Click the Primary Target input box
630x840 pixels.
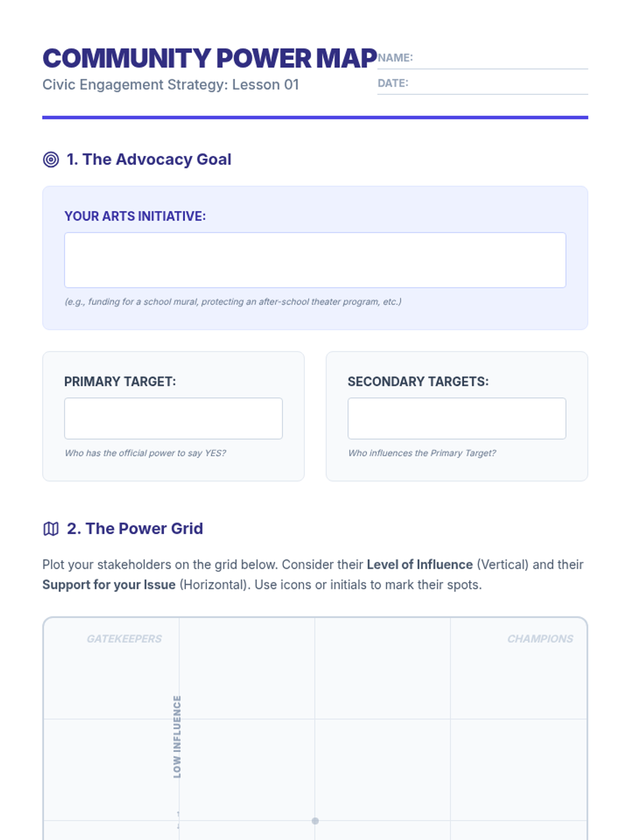(x=173, y=418)
